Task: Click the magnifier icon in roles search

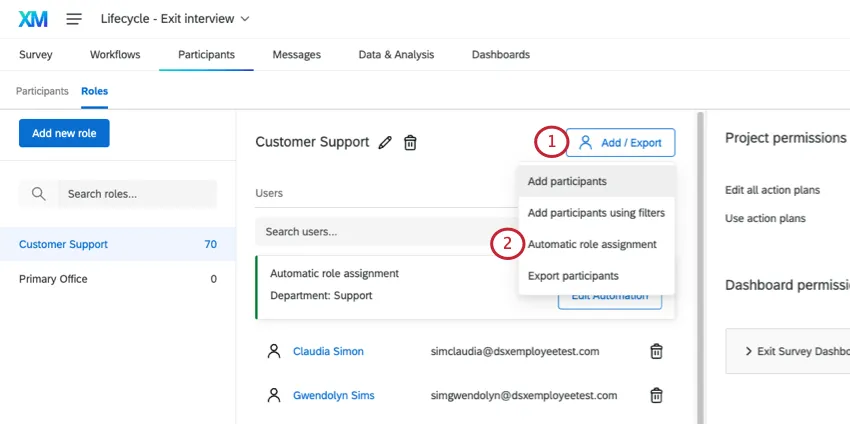Action: tap(39, 194)
